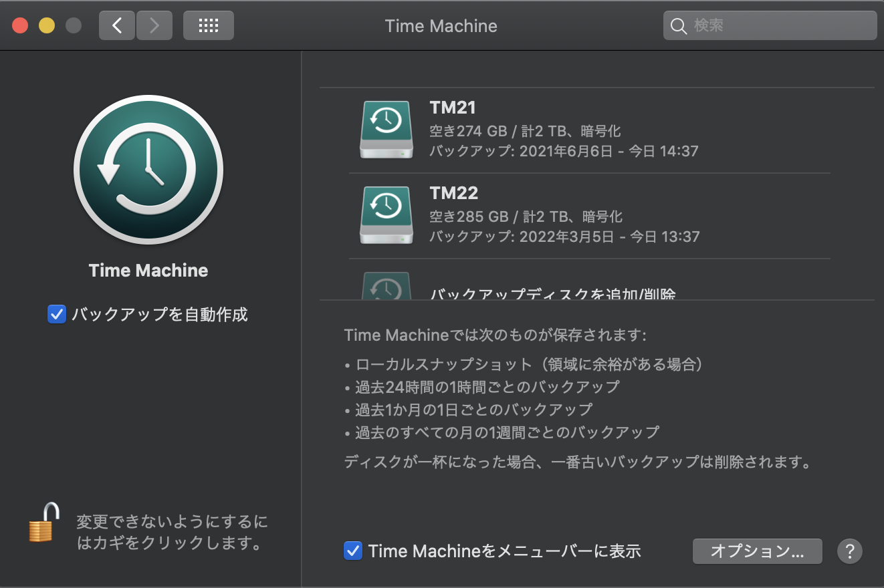Select the TM22 disk name entry
This screenshot has height=588, width=884.
click(x=453, y=194)
